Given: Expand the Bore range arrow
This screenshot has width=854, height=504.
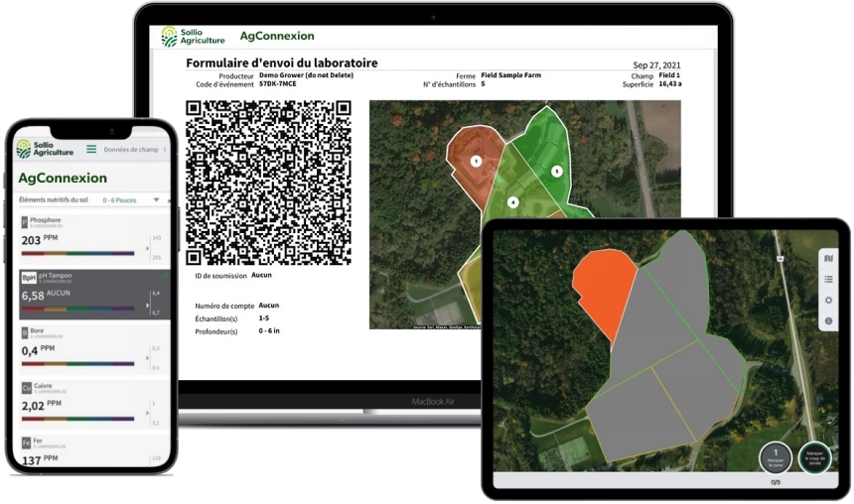Looking at the screenshot, I should (148, 358).
